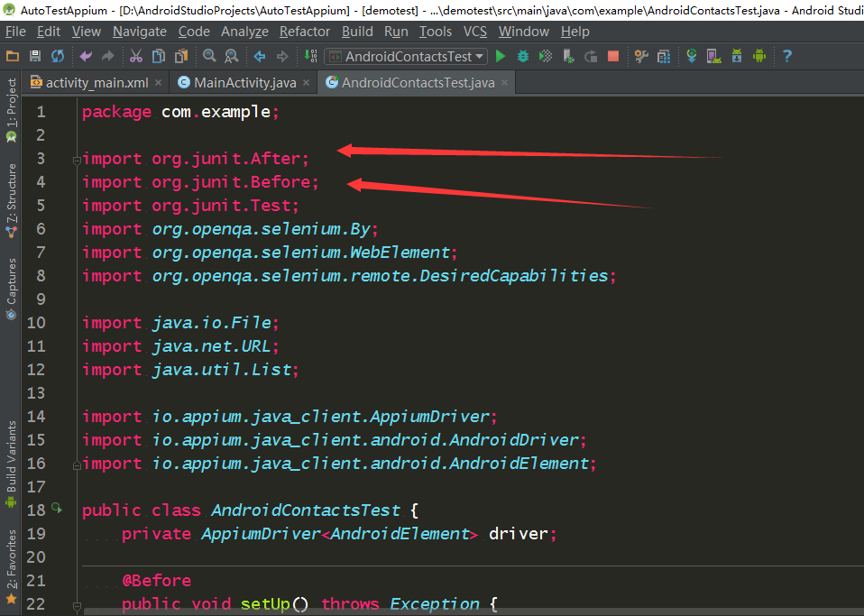Switch to the activity_main.xml tab
Image resolution: width=864 pixels, height=616 pixels.
97,83
